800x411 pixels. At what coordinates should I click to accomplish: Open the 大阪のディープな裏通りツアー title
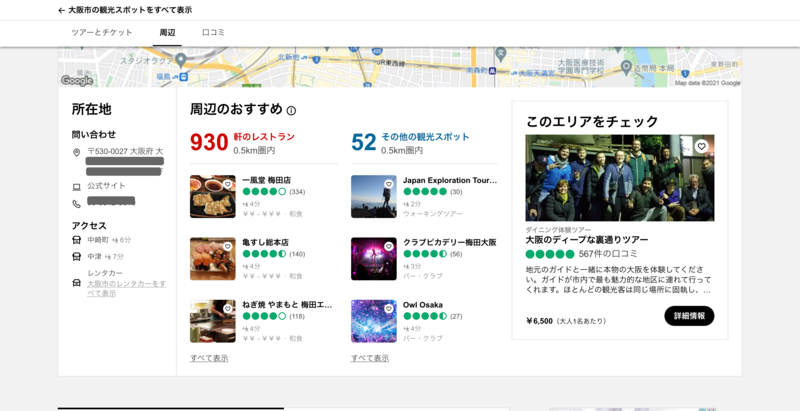click(x=587, y=240)
